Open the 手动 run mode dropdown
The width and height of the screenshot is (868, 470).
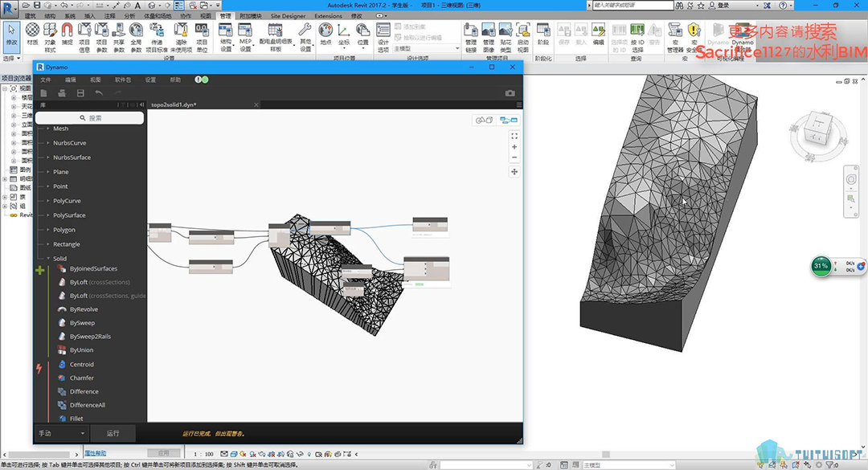61,433
